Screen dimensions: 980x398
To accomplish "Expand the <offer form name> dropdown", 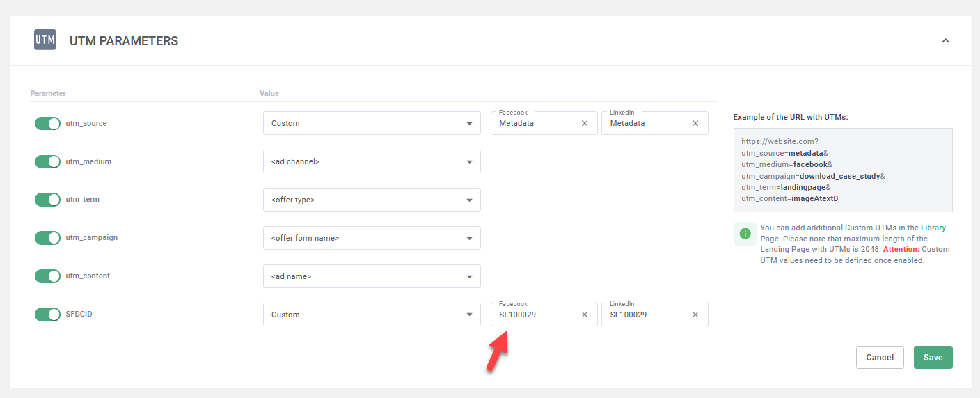I will [x=372, y=238].
